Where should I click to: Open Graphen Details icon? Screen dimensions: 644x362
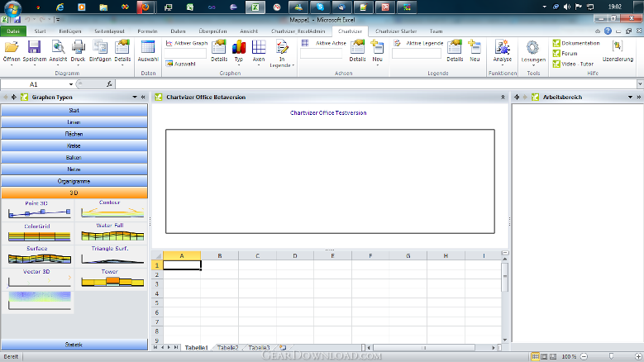tap(219, 51)
